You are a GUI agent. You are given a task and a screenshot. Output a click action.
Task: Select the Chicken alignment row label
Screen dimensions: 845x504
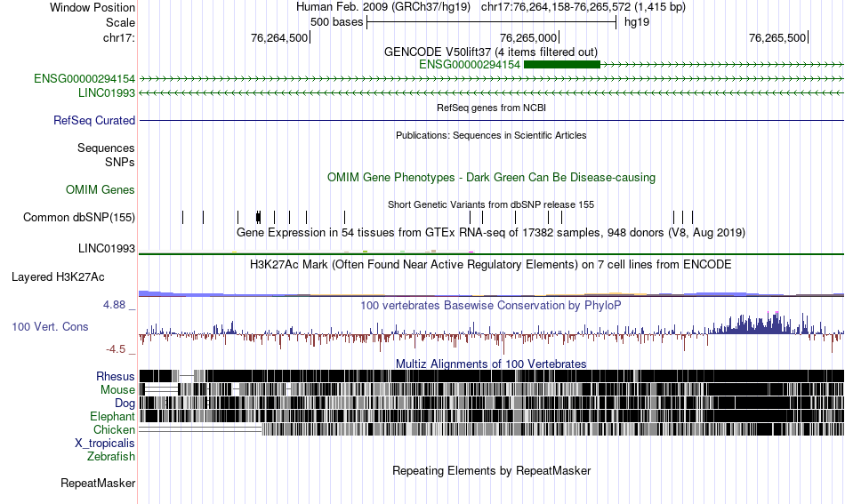114,429
